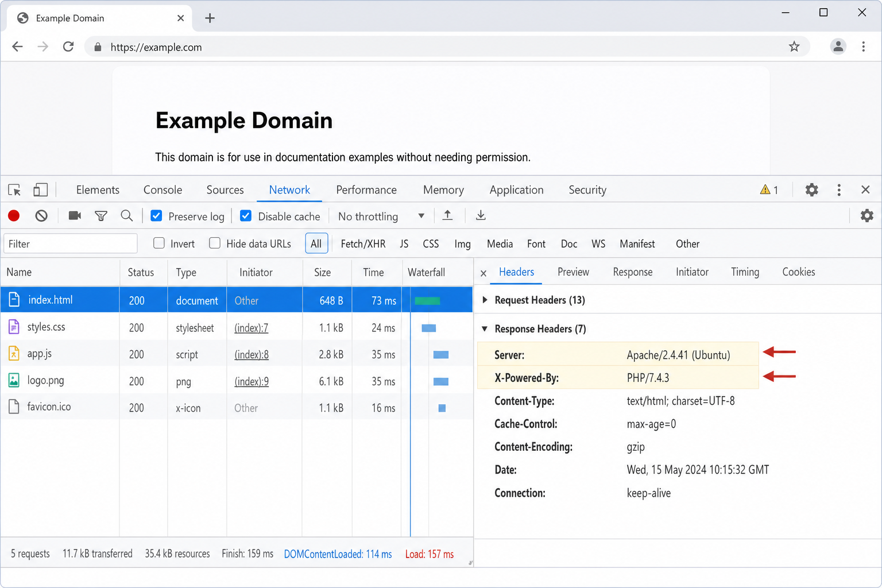Viewport: 882px width, 588px height.
Task: Toggle the device toolbar icon
Action: click(x=40, y=190)
